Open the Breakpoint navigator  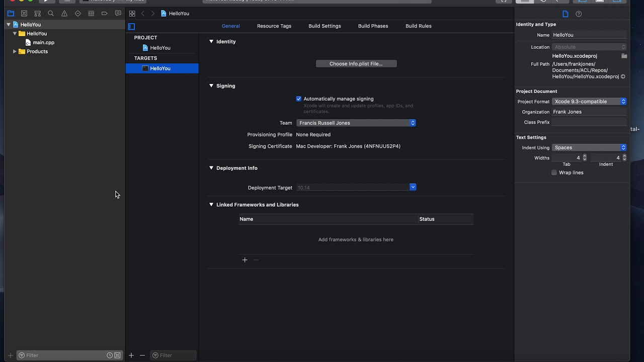tap(105, 14)
